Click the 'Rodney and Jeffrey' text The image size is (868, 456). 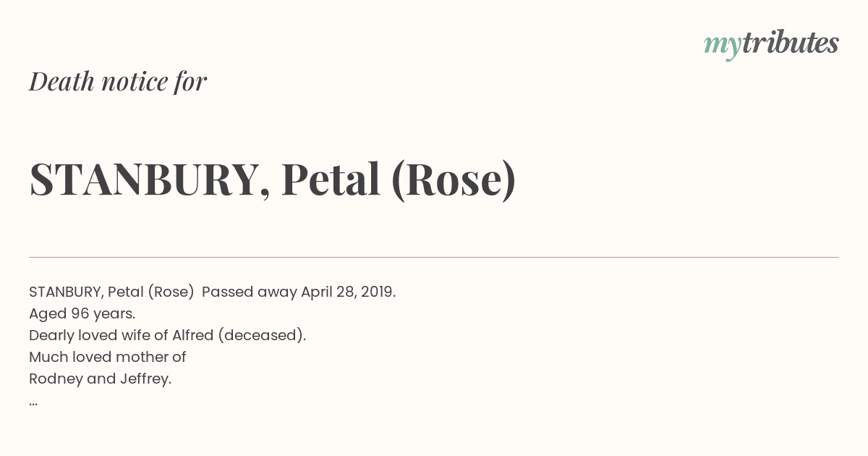[x=100, y=379]
